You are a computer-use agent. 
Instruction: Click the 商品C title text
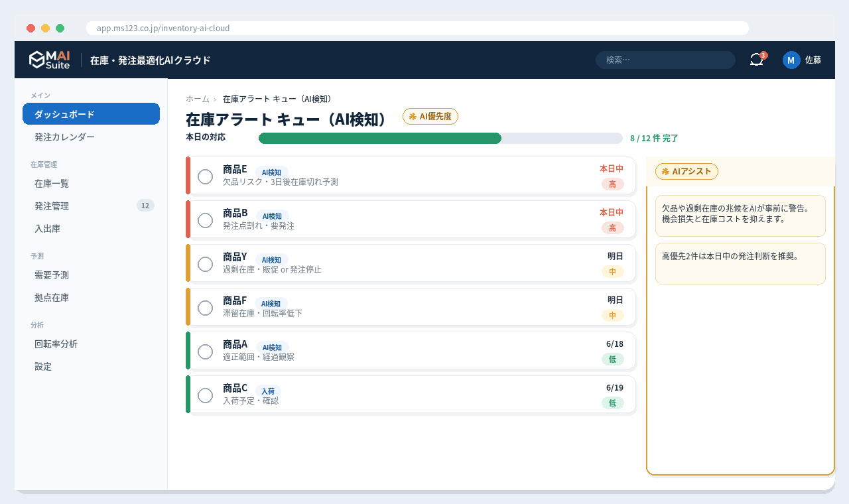[235, 388]
